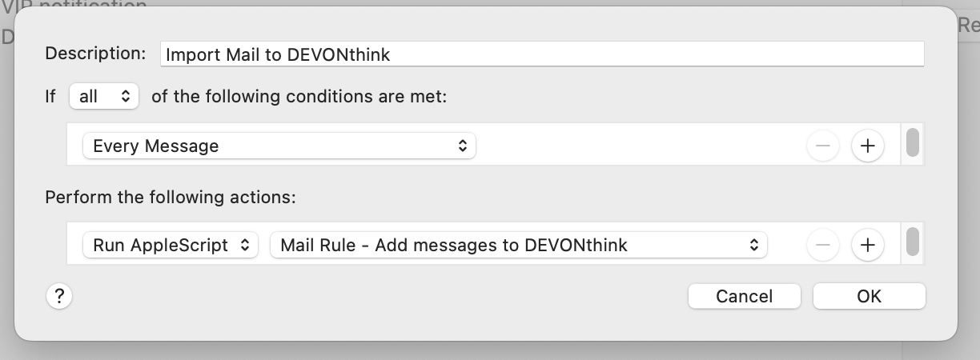This screenshot has width=980, height=360.
Task: Click the actions list scrollbar
Action: [912, 242]
